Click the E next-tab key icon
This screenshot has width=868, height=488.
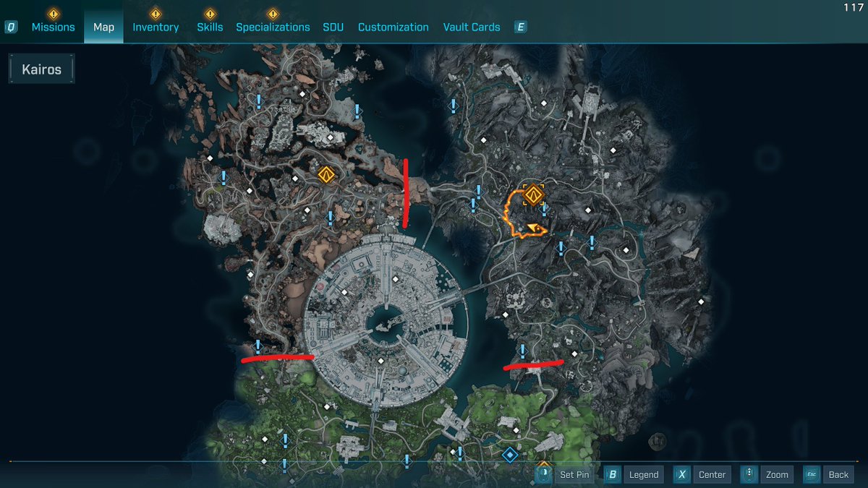(x=520, y=27)
